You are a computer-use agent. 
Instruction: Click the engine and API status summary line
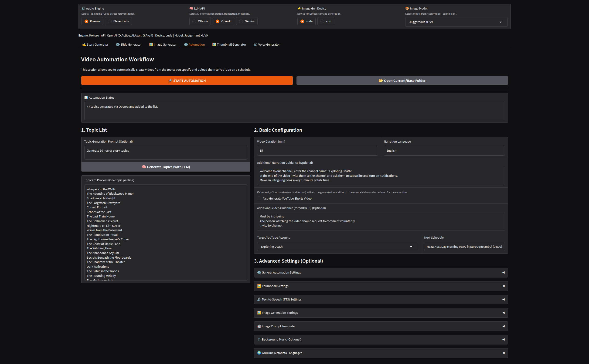(143, 35)
